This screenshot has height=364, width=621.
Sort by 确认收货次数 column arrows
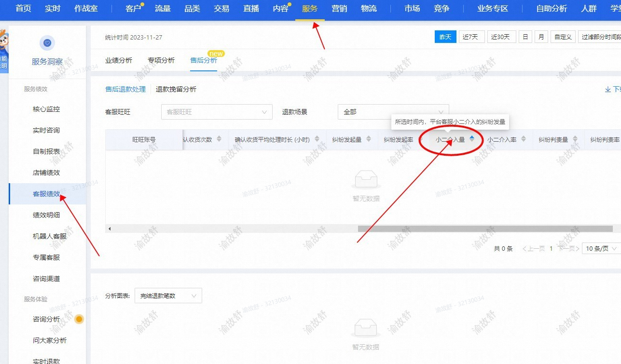click(219, 139)
